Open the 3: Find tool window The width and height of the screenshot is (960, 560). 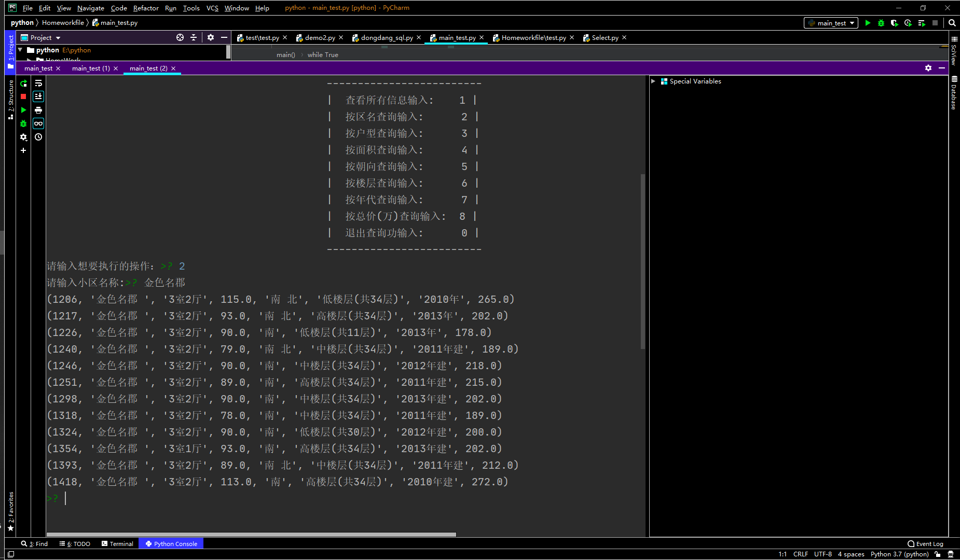pos(34,543)
